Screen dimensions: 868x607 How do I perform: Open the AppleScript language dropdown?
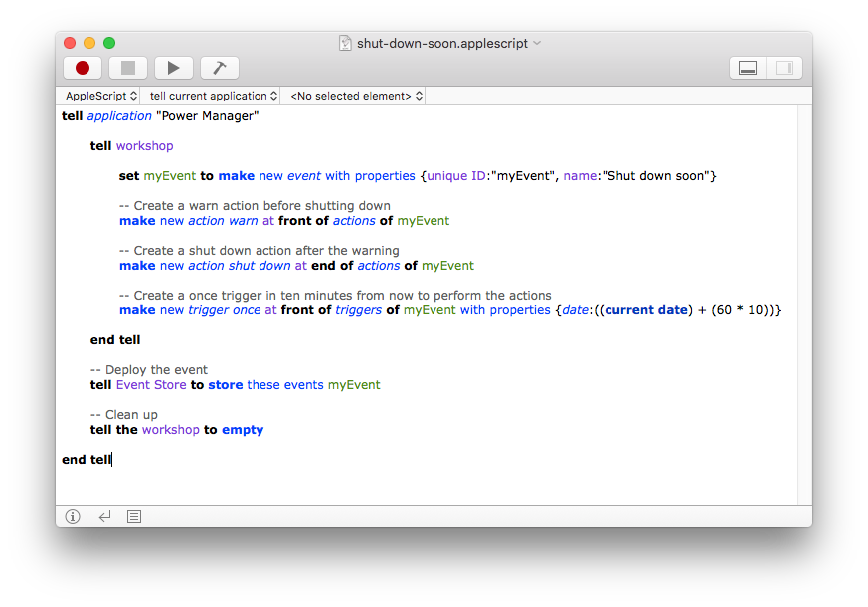pos(101,96)
